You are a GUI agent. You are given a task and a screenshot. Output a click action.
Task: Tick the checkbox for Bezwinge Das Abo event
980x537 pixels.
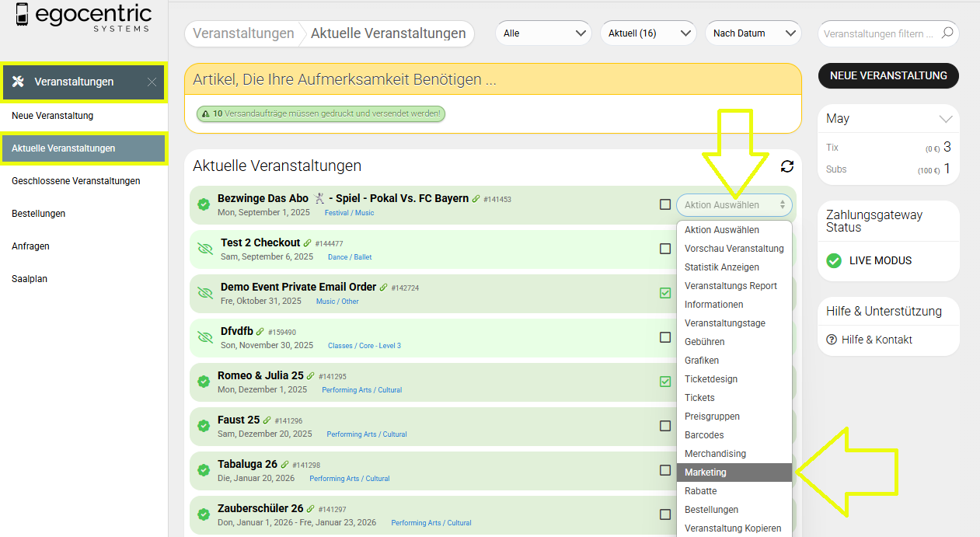click(665, 204)
